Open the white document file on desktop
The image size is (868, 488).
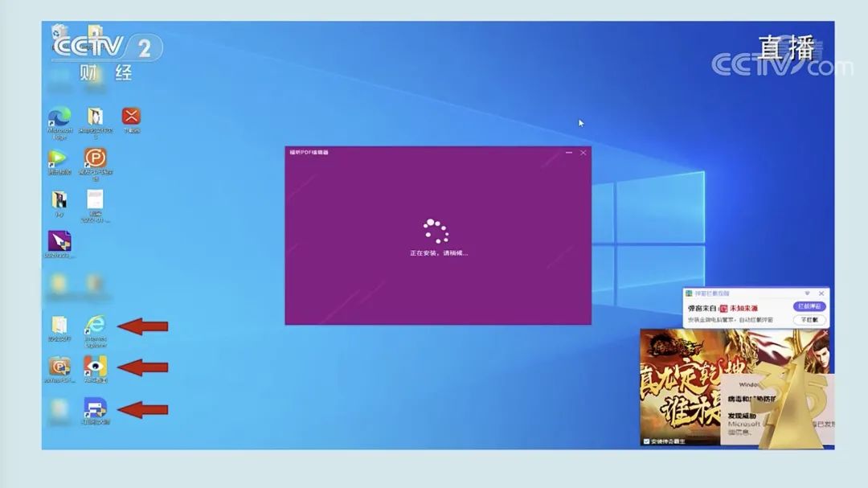coord(95,199)
